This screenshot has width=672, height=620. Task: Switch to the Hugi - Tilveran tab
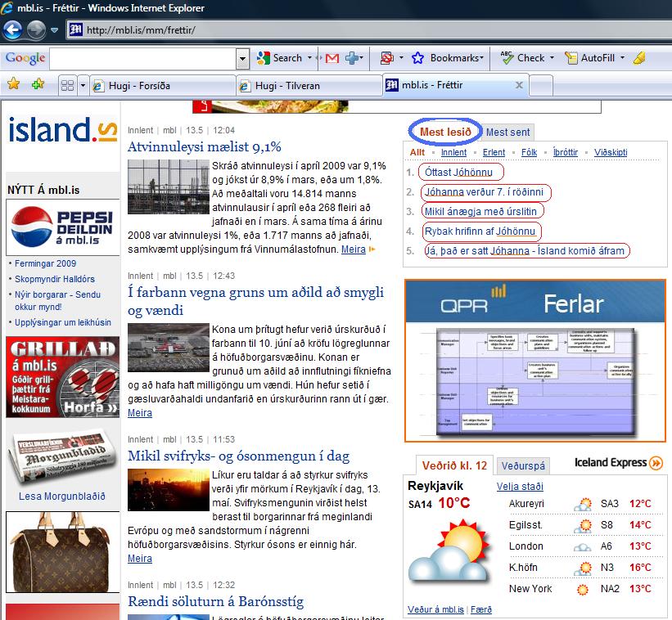click(x=309, y=86)
